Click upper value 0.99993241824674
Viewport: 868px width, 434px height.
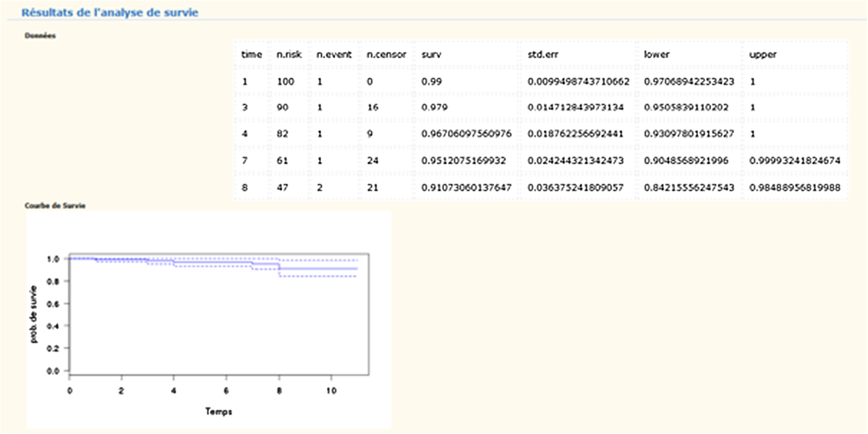pos(796,160)
